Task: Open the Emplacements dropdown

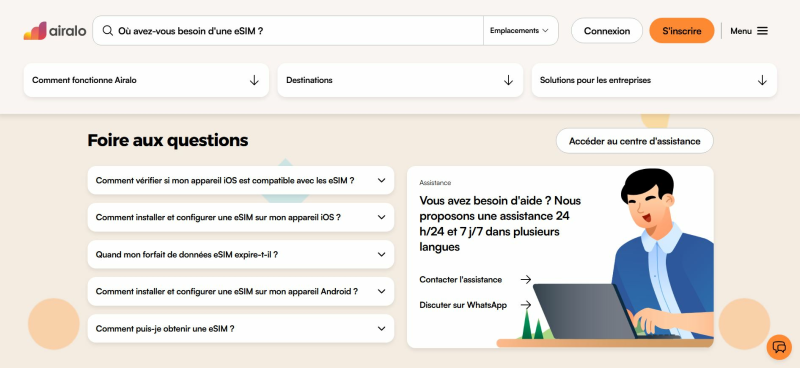Action: click(x=519, y=31)
